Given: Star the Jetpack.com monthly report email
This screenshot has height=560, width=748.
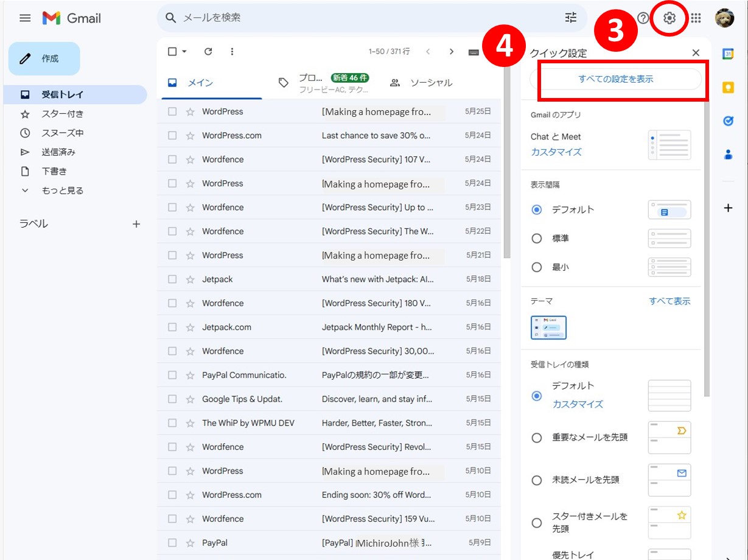Looking at the screenshot, I should coord(190,327).
